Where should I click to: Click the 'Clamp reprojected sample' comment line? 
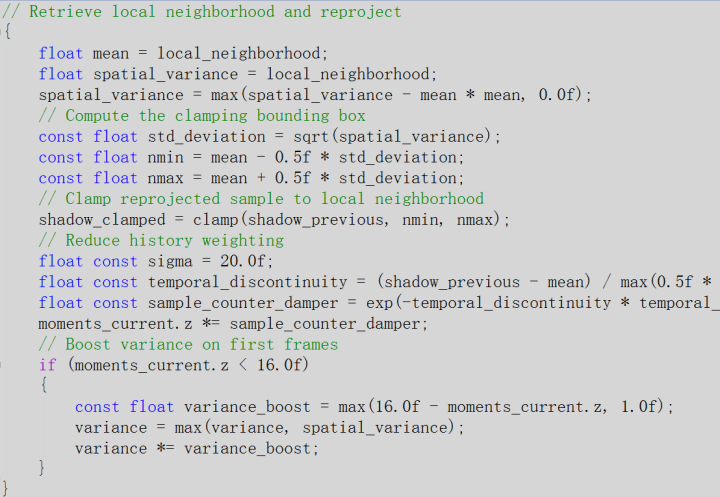[261, 198]
